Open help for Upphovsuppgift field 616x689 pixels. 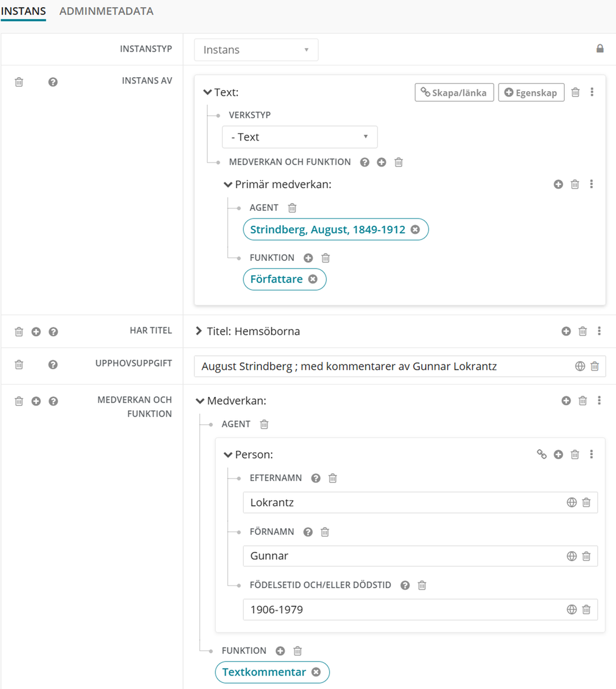pos(53,365)
